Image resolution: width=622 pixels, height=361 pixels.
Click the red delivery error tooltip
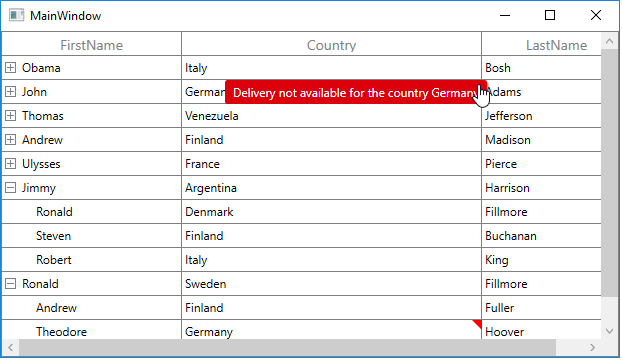[x=356, y=92]
